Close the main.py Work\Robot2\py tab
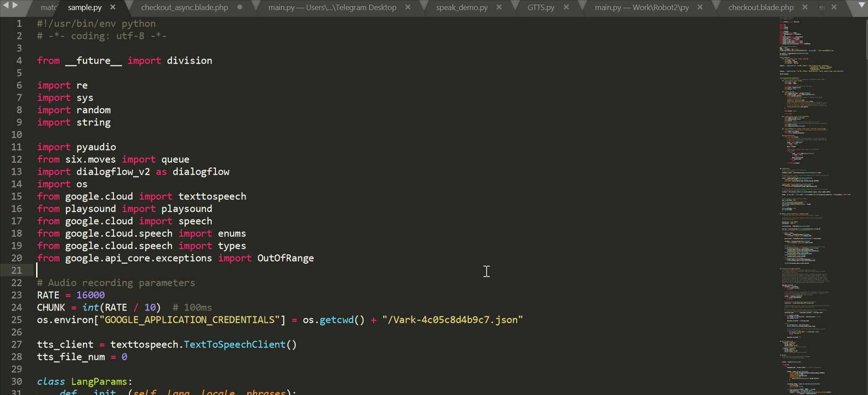Viewport: 868px width, 395px height. click(x=700, y=7)
